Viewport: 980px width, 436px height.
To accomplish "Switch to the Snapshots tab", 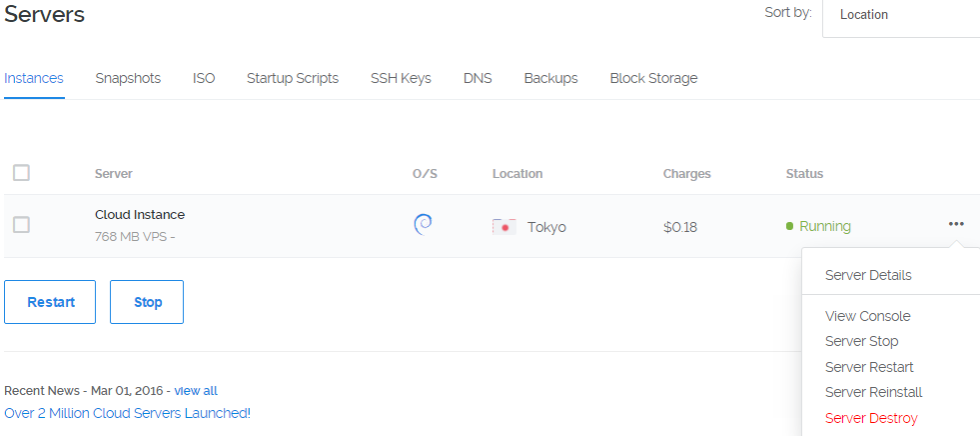I will pos(128,78).
